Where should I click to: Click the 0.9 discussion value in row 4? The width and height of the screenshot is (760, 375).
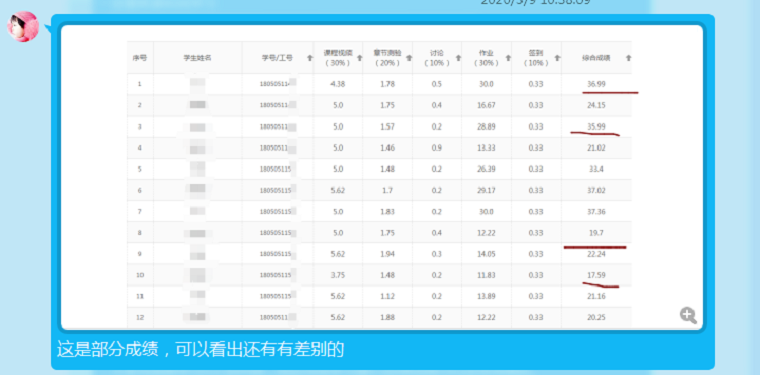[x=436, y=148]
